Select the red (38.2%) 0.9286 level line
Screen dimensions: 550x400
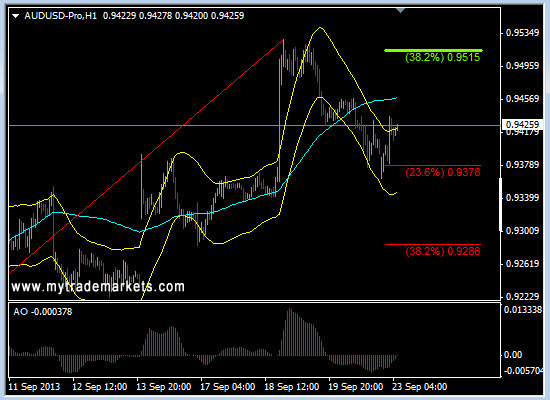pyautogui.click(x=433, y=244)
